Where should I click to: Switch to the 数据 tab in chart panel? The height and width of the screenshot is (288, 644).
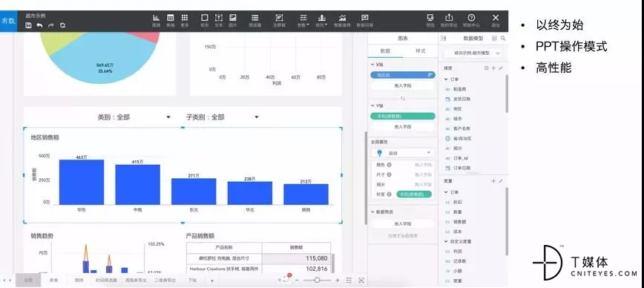coord(385,51)
